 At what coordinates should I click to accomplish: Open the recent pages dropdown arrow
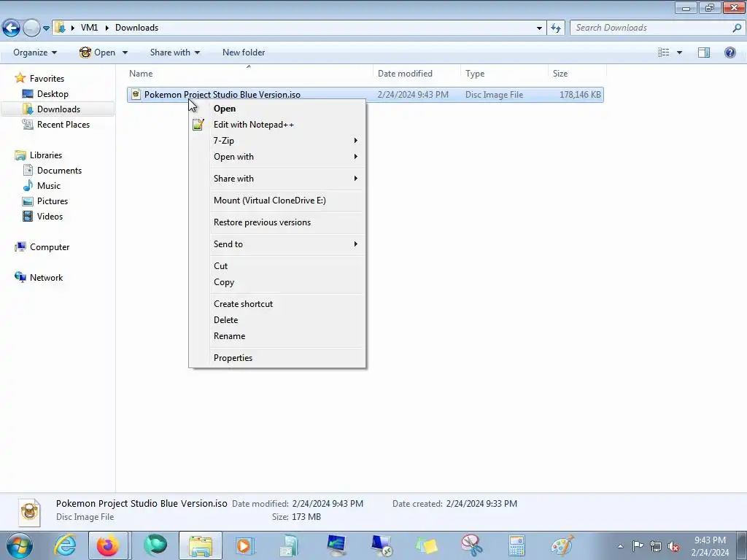[x=46, y=28]
